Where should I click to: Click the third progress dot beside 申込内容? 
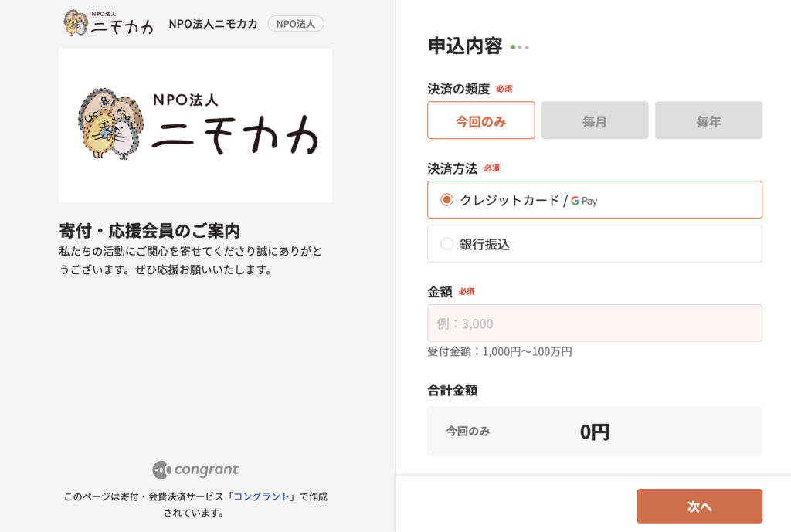[x=527, y=47]
